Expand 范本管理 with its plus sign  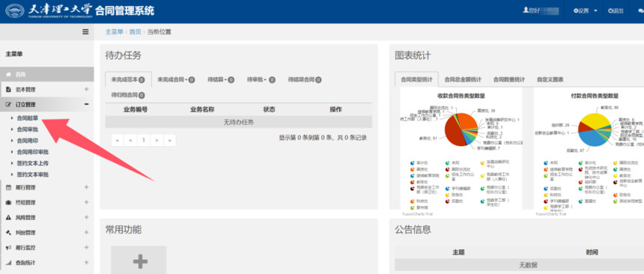click(86, 90)
